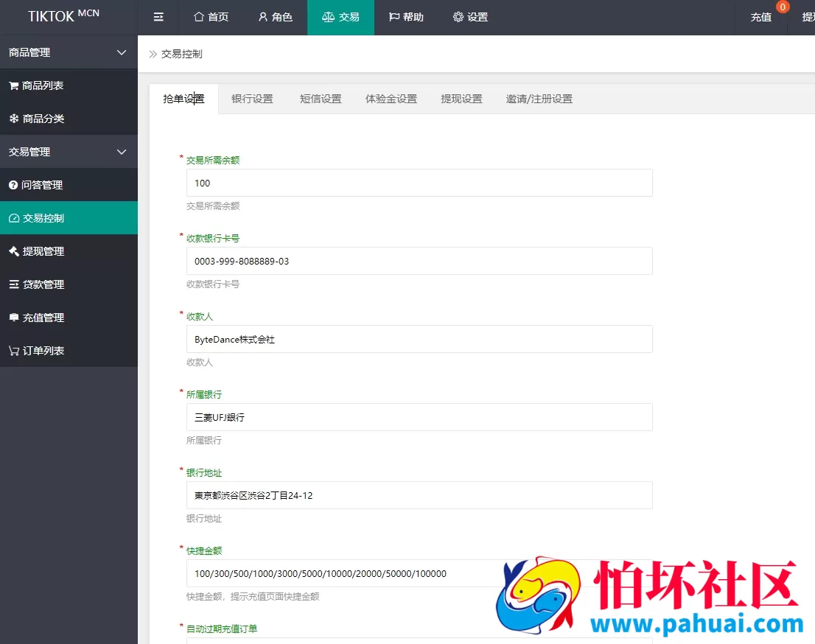
Task: Open the 交易 top menu
Action: [340, 17]
